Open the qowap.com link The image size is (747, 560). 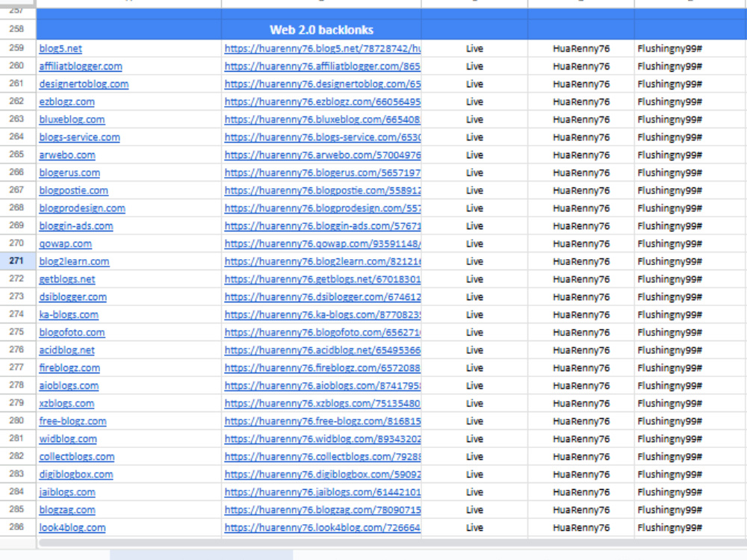(65, 243)
